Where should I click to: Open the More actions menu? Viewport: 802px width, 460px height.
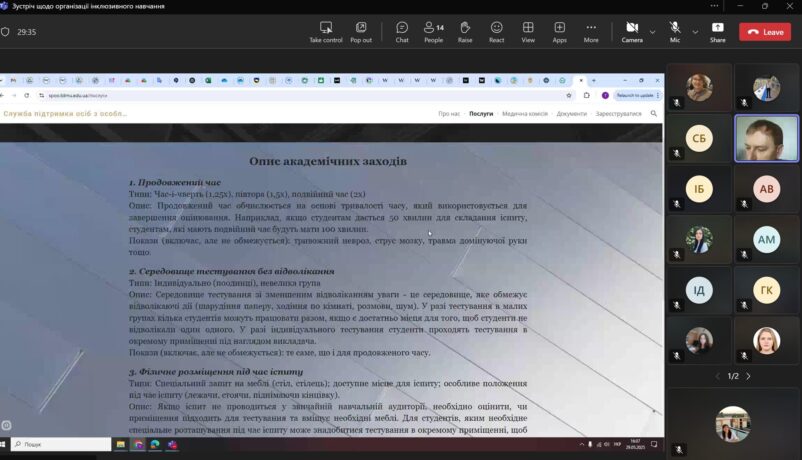pyautogui.click(x=591, y=31)
